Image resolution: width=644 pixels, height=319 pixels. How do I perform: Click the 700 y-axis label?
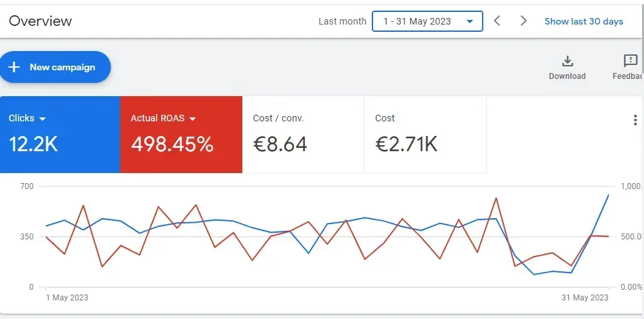tap(27, 186)
